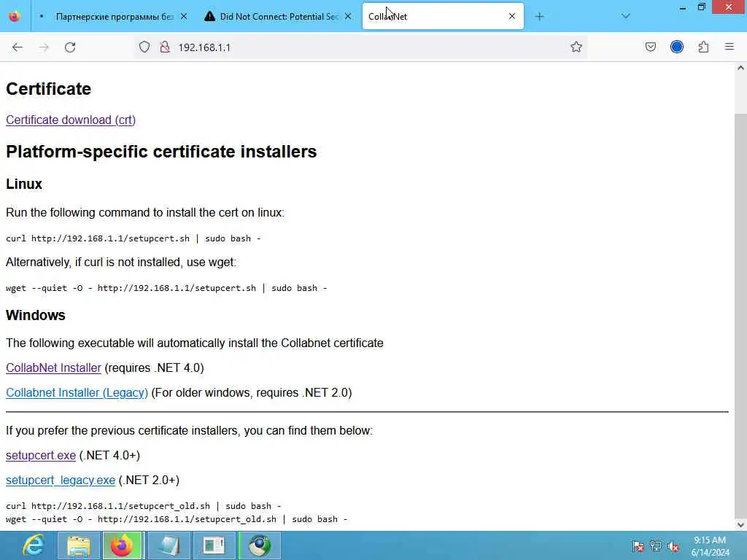Open Certificate download (crt) link
747x560 pixels.
(71, 120)
